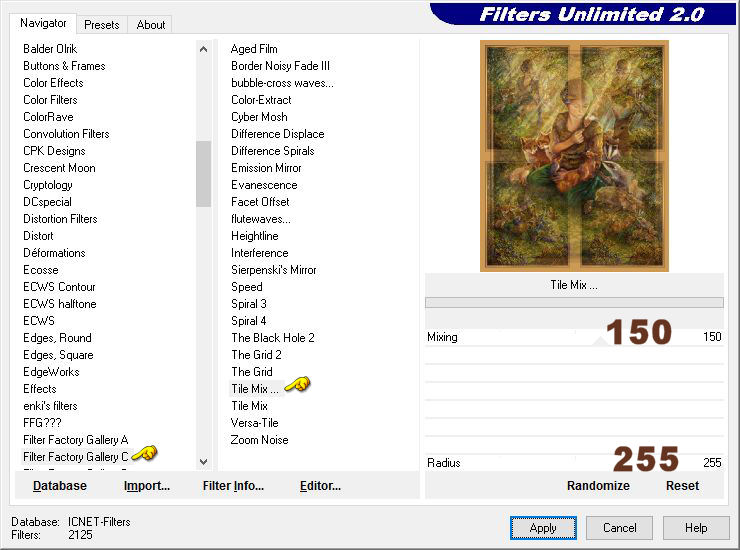The image size is (740, 550).
Task: Choose Border Noisy Fade III filter
Action: tap(280, 66)
